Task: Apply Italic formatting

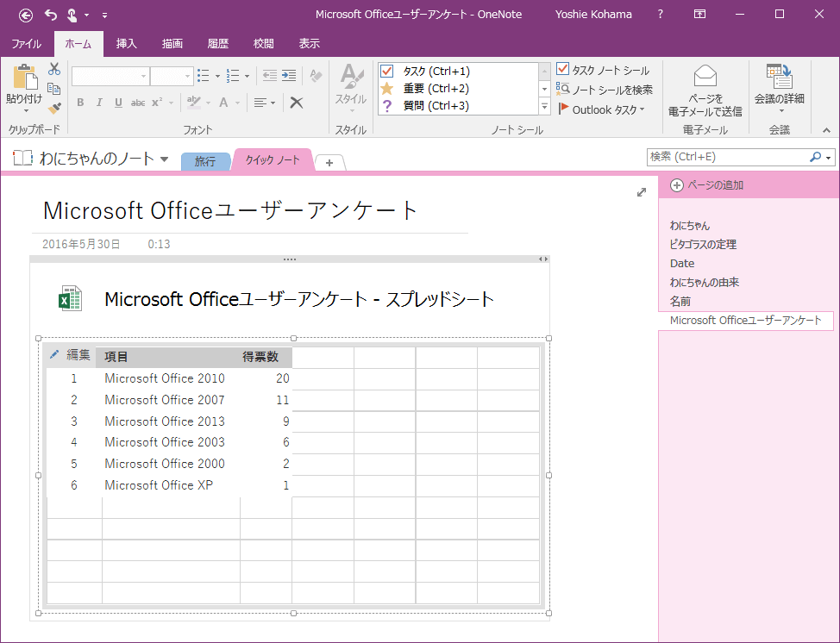Action: click(x=99, y=103)
